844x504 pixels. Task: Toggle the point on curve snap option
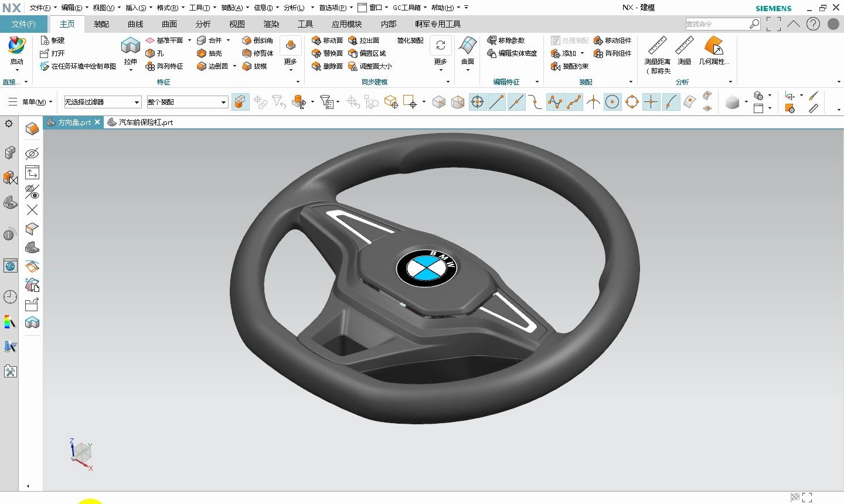[671, 102]
